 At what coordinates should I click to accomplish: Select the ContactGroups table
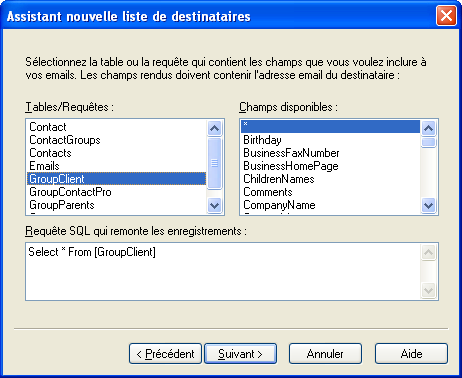[x=116, y=140]
